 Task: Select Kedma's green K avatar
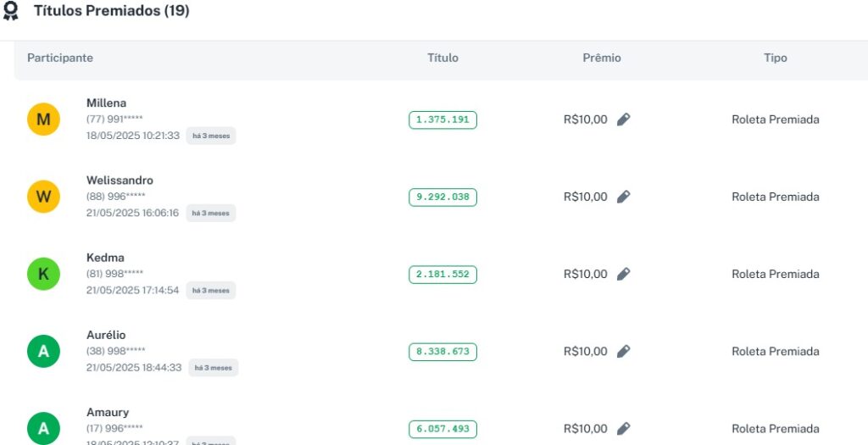point(43,274)
